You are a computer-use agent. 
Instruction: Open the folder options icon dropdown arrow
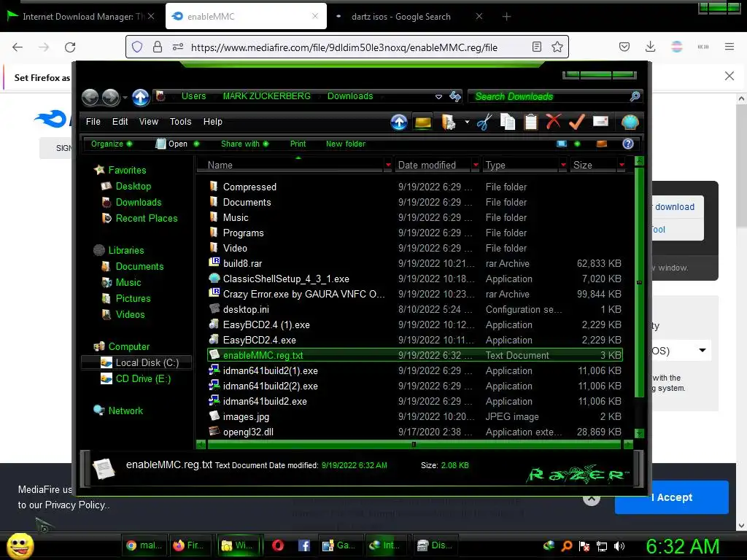click(x=467, y=122)
